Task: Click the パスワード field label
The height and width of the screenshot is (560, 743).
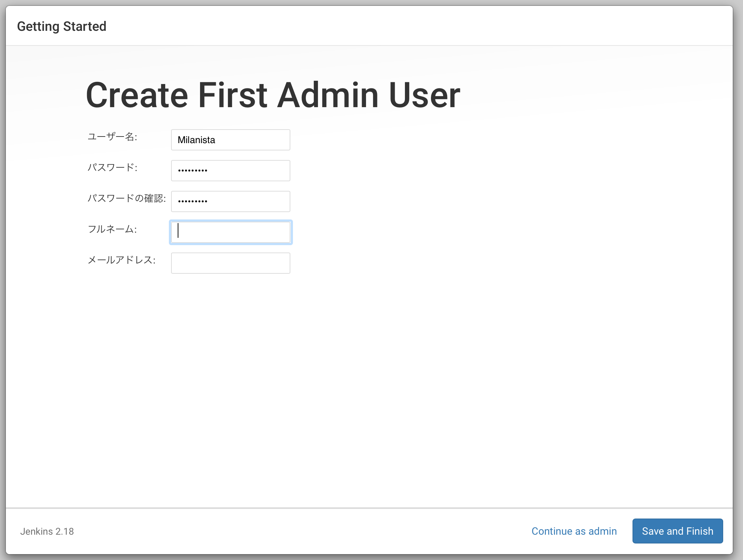Action: click(x=113, y=168)
